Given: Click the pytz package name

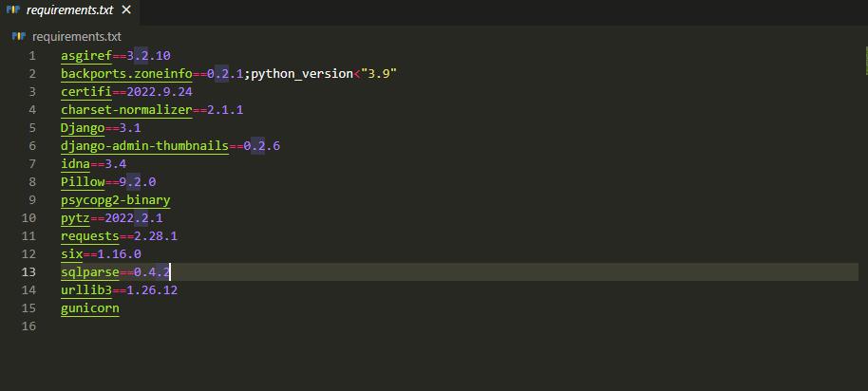Looking at the screenshot, I should point(75,218).
